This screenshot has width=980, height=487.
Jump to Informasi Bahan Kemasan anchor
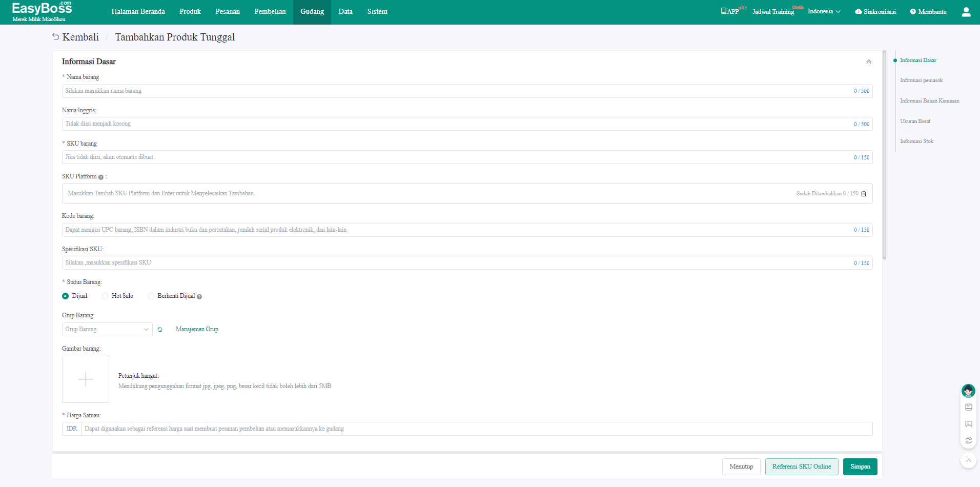pyautogui.click(x=930, y=101)
